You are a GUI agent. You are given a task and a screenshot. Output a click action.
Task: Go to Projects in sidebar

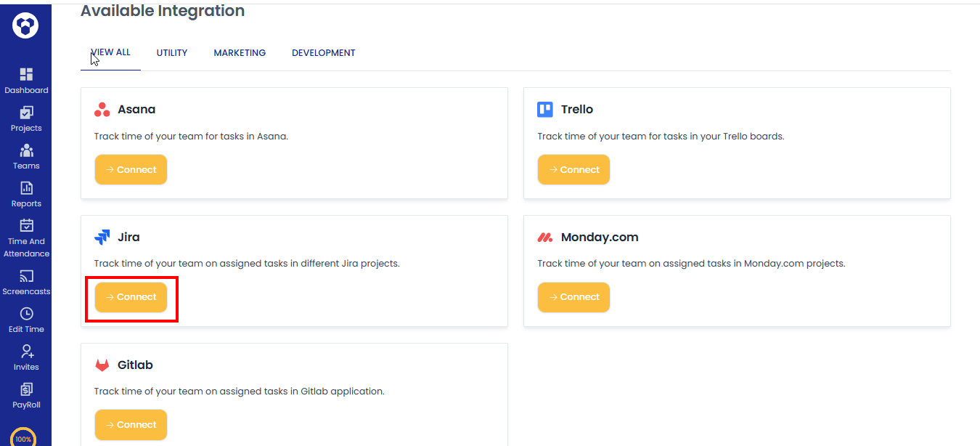pyautogui.click(x=26, y=113)
